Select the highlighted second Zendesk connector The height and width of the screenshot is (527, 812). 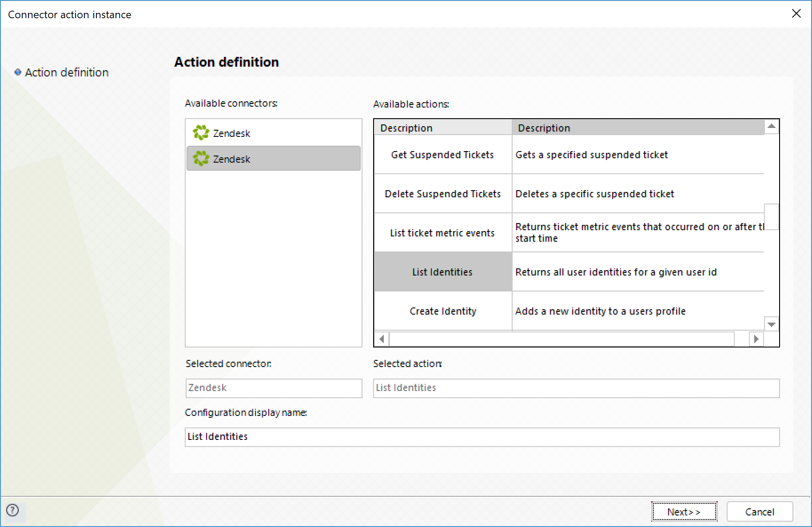point(273,159)
